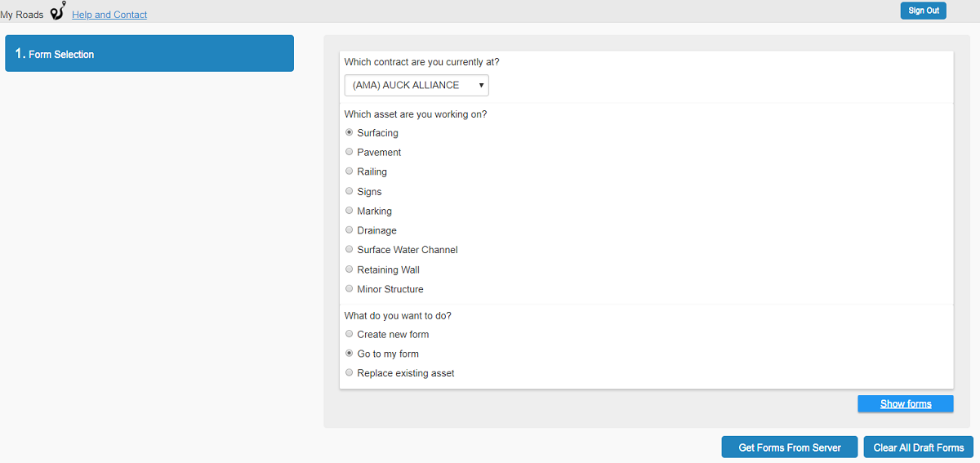The image size is (980, 463).
Task: Click the My Roads hook logo icon
Action: pos(57,11)
